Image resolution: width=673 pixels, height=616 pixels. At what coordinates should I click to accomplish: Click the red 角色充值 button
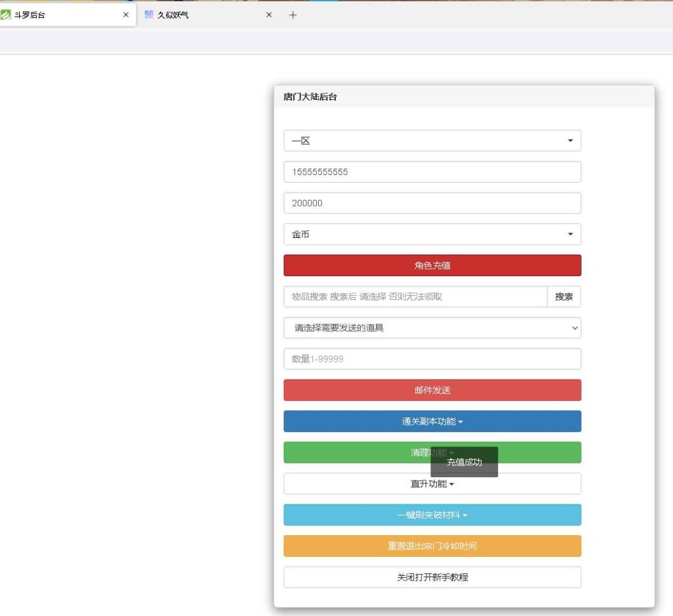pyautogui.click(x=432, y=266)
